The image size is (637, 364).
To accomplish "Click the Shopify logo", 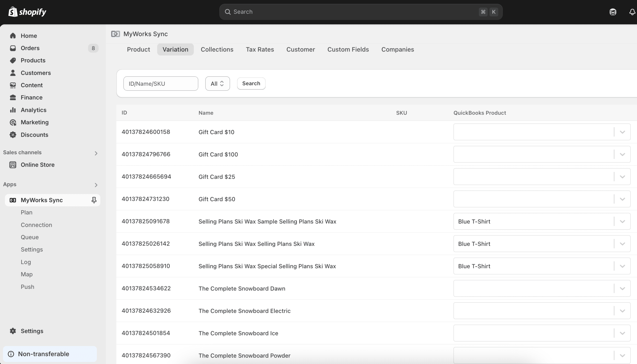I will (x=27, y=11).
